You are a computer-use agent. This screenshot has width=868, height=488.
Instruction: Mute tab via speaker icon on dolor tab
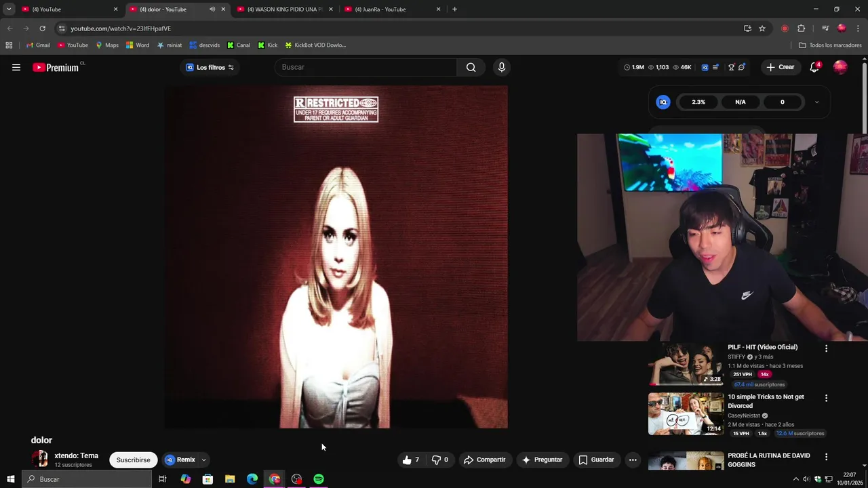(x=212, y=9)
